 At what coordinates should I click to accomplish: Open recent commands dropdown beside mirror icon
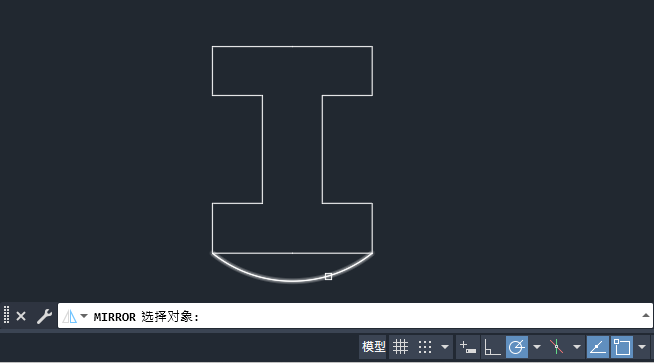84,316
